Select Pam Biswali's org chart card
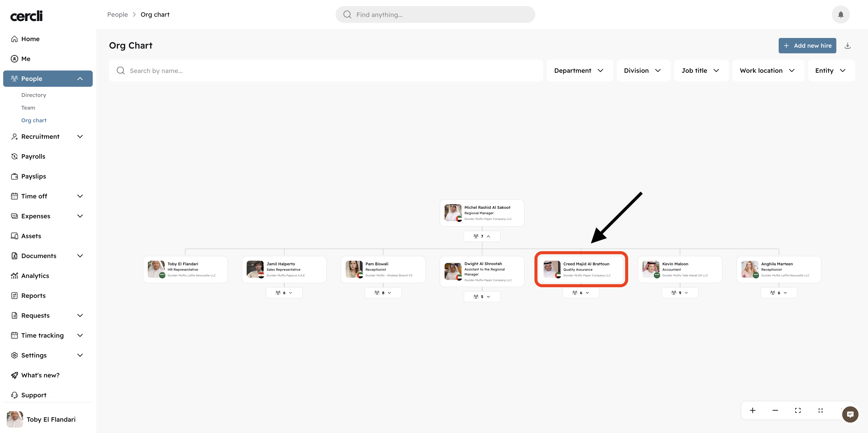The height and width of the screenshot is (433, 868). tap(383, 269)
